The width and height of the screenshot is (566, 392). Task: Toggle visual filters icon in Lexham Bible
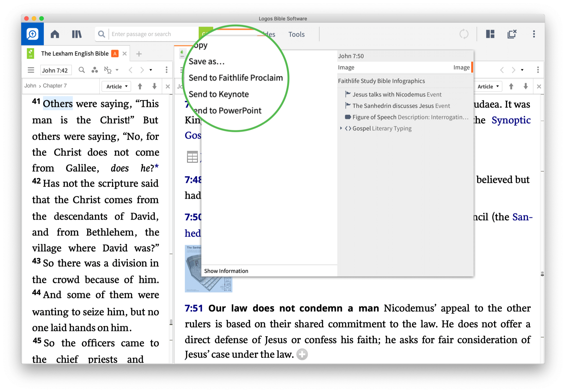click(x=95, y=70)
